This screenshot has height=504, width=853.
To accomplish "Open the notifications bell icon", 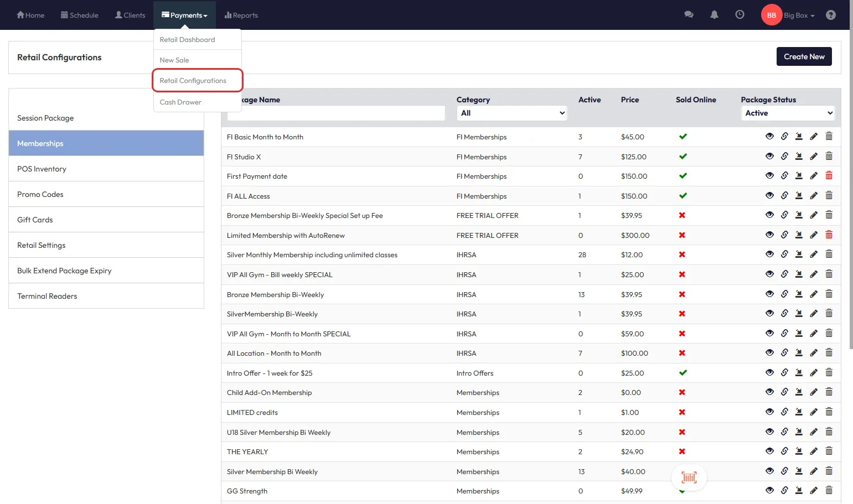I will click(x=714, y=15).
